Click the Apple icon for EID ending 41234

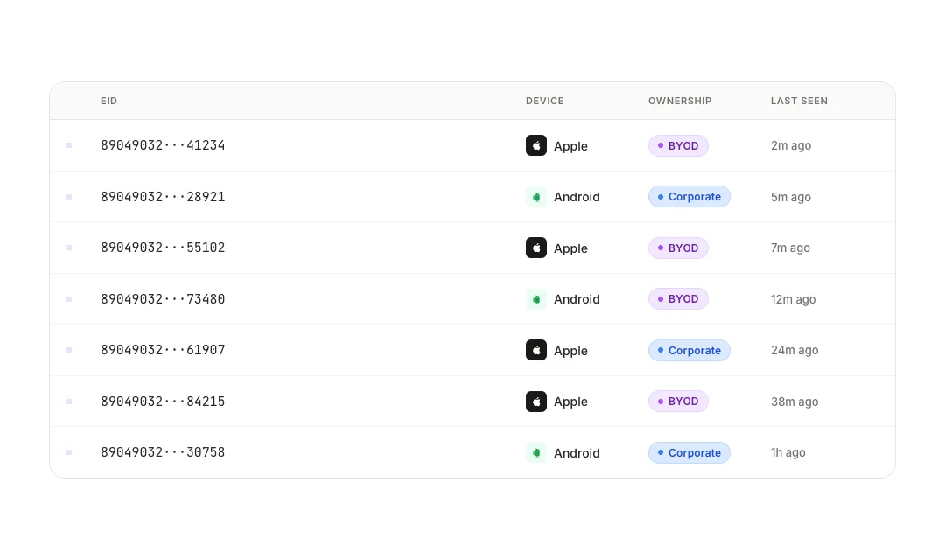535,145
